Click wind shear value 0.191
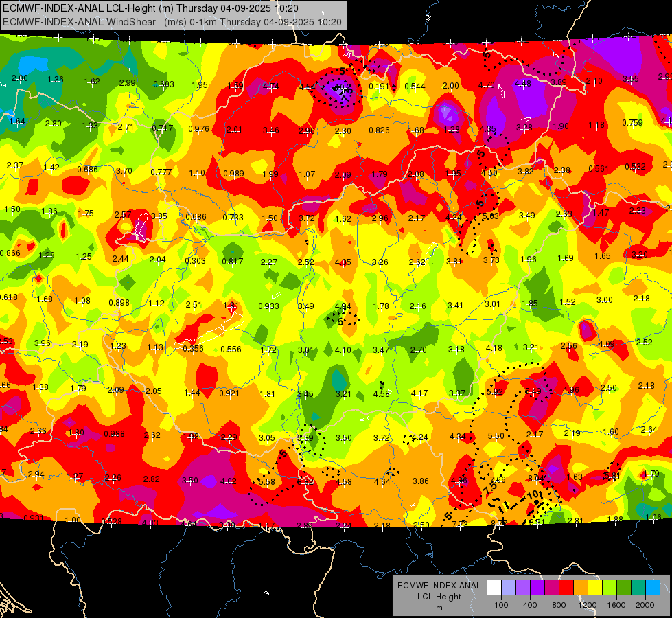This screenshot has height=618, width=672. pyautogui.click(x=379, y=87)
